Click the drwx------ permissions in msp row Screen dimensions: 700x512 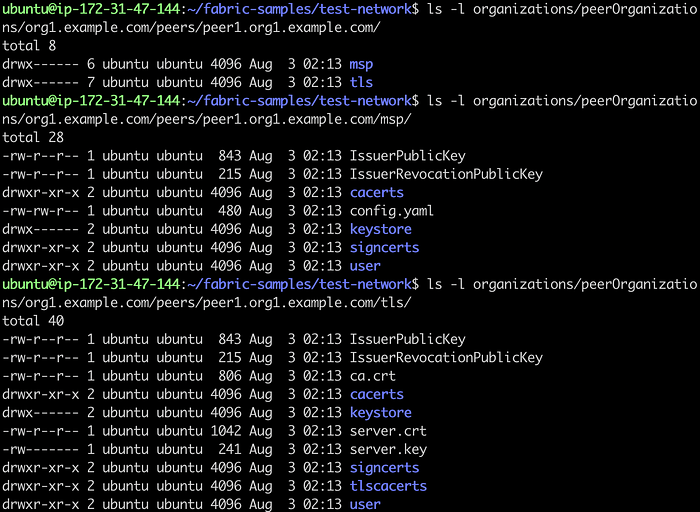(x=41, y=64)
